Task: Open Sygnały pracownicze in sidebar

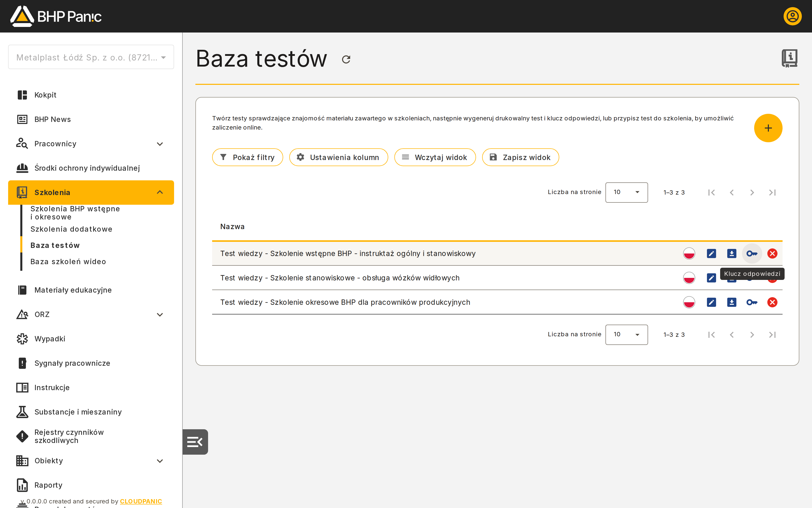Action: coord(91,363)
